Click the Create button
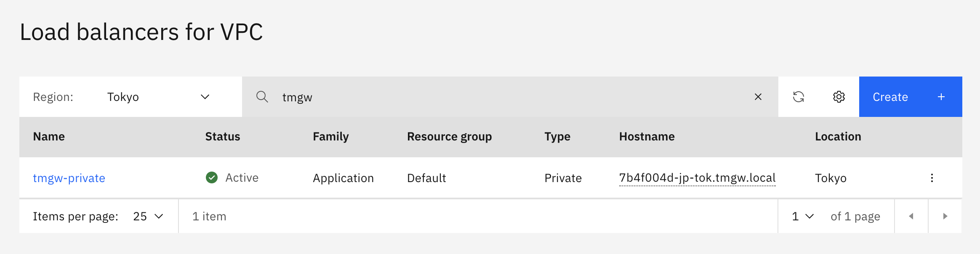 (x=890, y=97)
